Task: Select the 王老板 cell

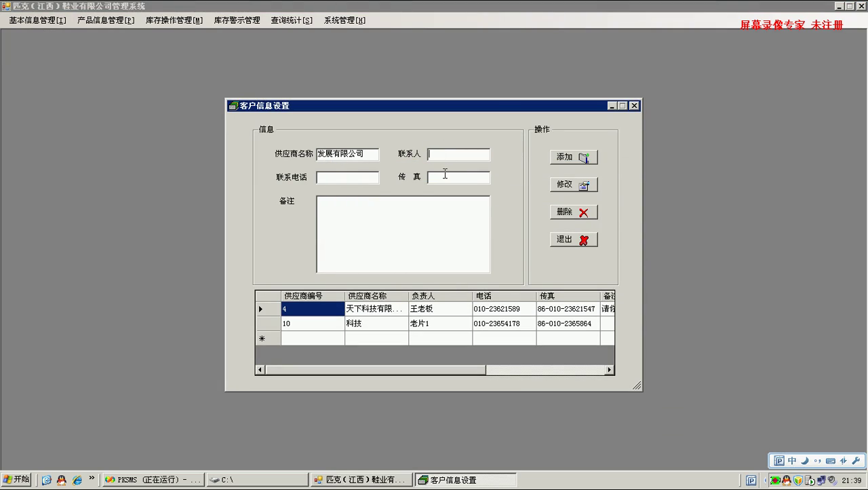Action: pyautogui.click(x=440, y=309)
